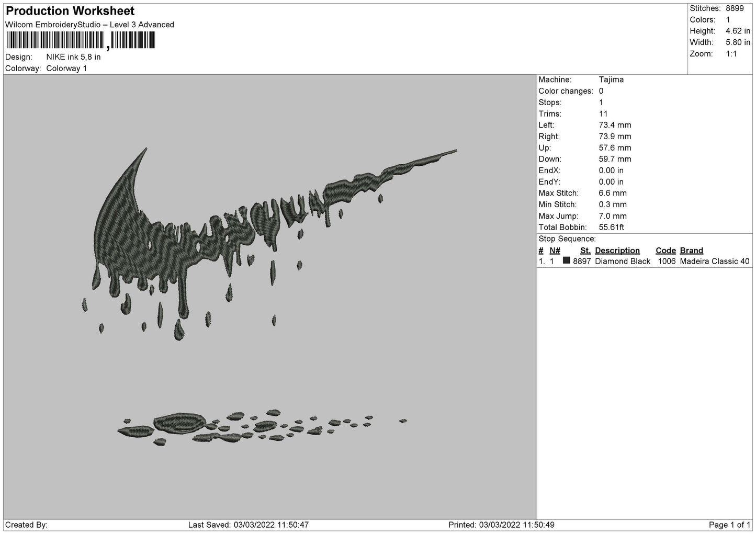Click the Total Bobbin 55.61ft value
Image resolution: width=756 pixels, height=534 pixels.
[x=612, y=228]
